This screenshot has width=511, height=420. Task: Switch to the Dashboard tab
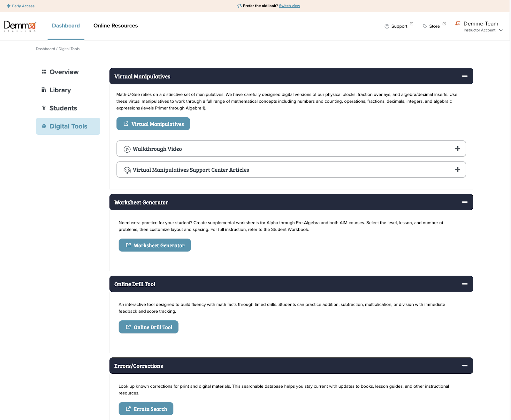coord(66,26)
